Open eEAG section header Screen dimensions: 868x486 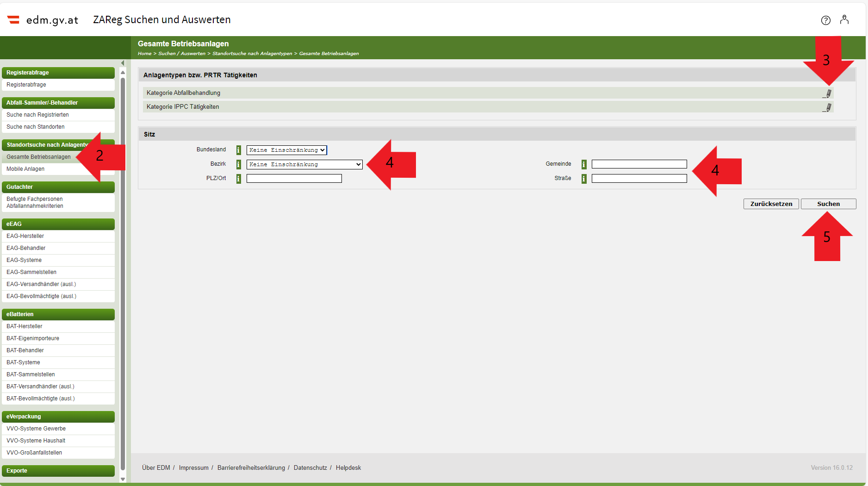tap(58, 224)
